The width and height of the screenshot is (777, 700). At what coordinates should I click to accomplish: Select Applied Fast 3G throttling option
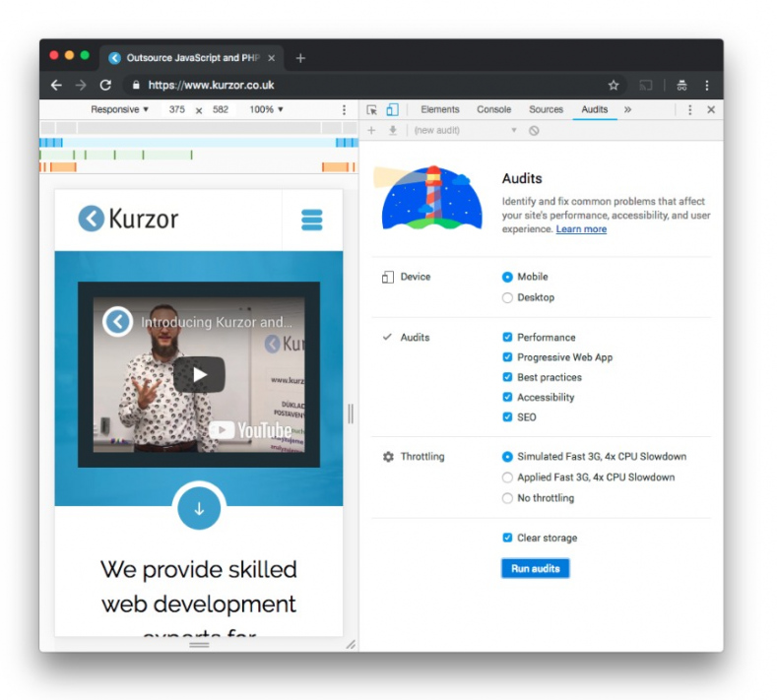[507, 477]
